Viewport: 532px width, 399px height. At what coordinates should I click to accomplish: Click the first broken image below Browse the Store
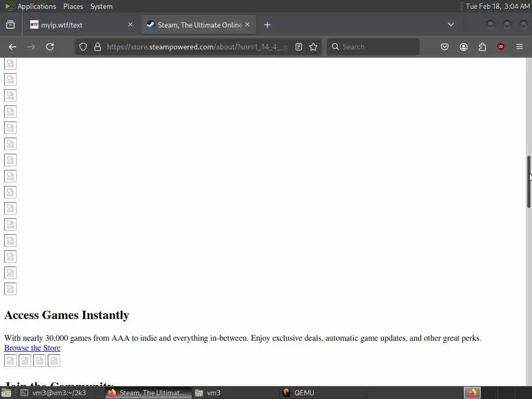click(x=10, y=361)
